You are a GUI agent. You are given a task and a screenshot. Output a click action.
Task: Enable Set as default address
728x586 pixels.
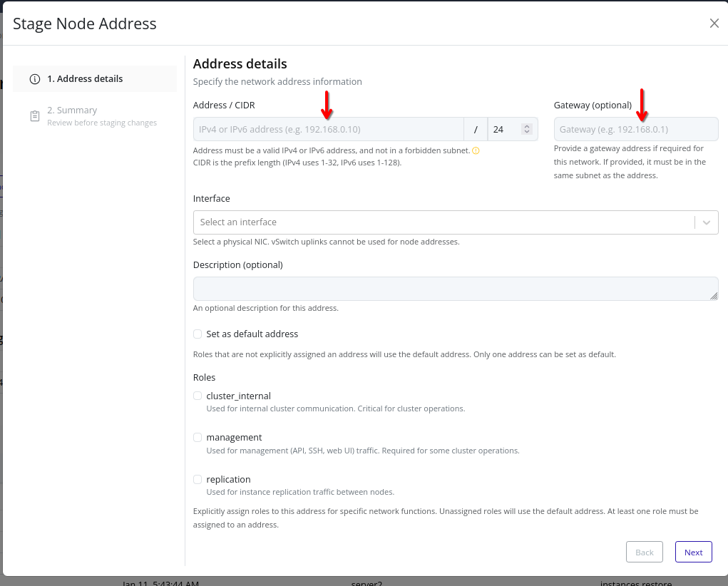[197, 334]
